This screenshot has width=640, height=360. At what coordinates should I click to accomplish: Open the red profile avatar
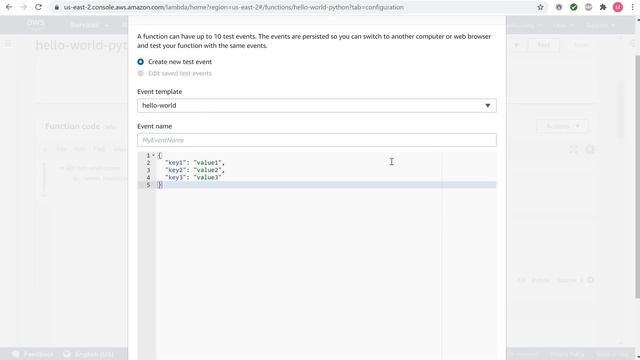tap(618, 7)
